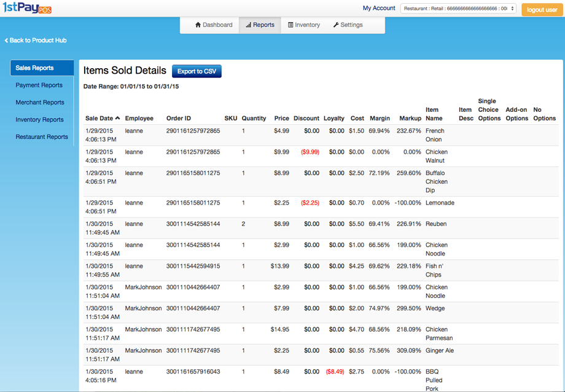The image size is (565, 392).
Task: Click the Order ID column header
Action: coord(179,119)
